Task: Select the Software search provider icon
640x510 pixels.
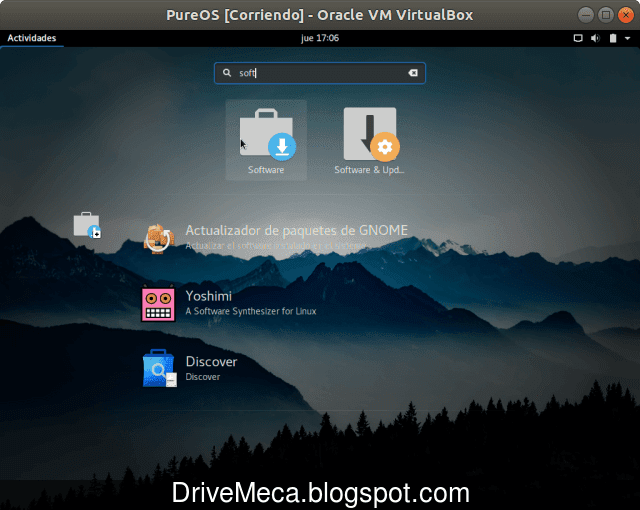Action: pos(87,225)
